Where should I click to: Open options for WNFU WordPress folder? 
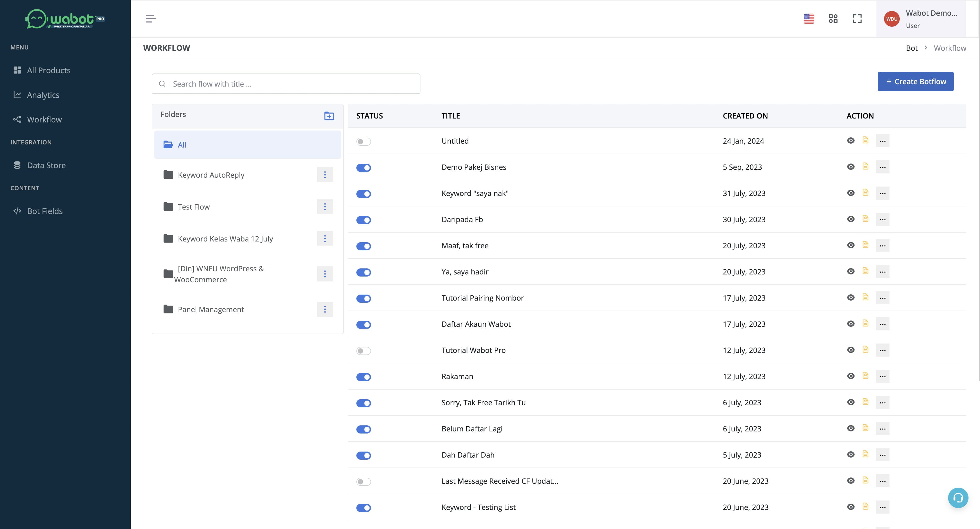pyautogui.click(x=325, y=274)
